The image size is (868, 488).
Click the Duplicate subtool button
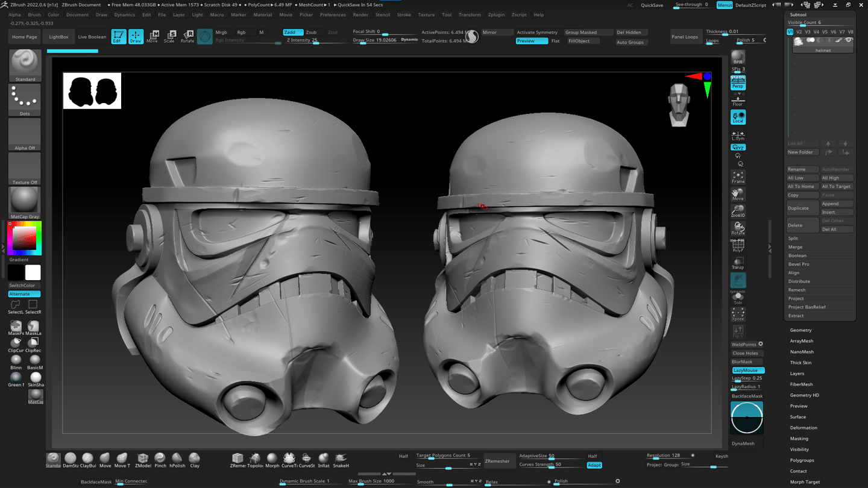tap(802, 208)
